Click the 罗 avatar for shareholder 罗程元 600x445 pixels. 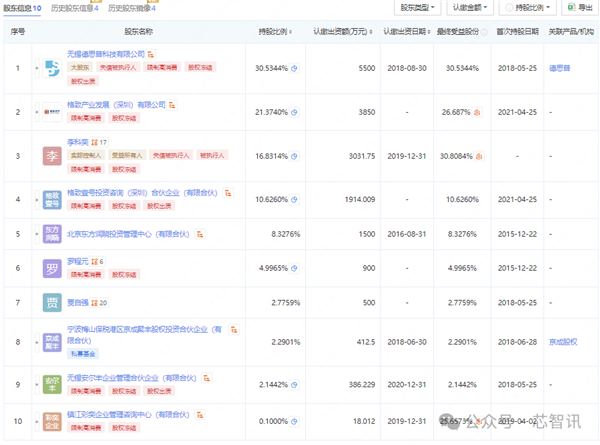(53, 268)
